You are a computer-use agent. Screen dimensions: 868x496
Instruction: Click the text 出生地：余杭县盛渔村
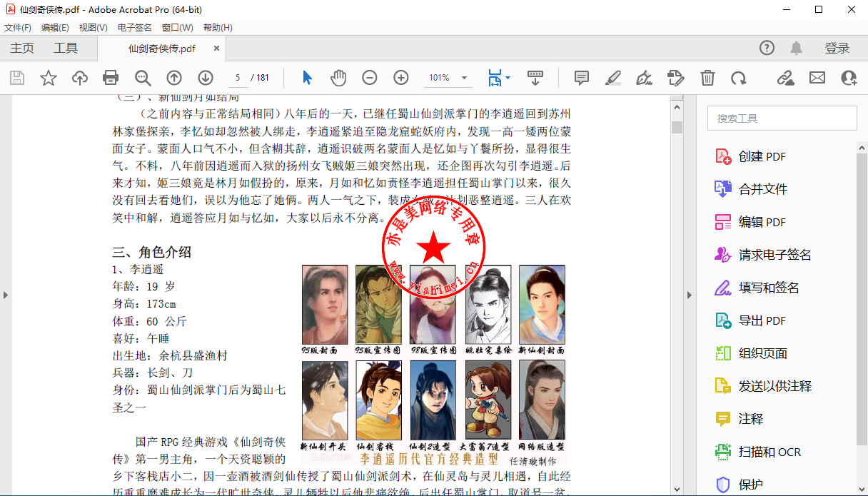tap(170, 355)
